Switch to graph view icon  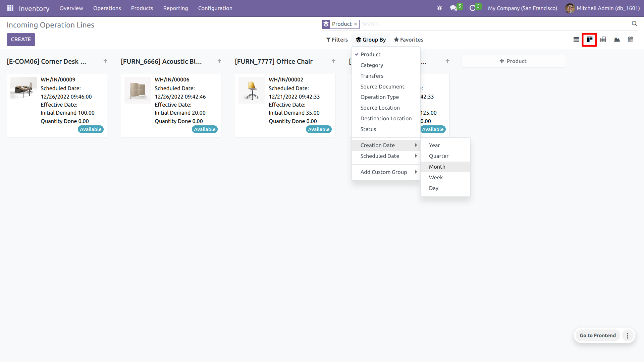[617, 40]
